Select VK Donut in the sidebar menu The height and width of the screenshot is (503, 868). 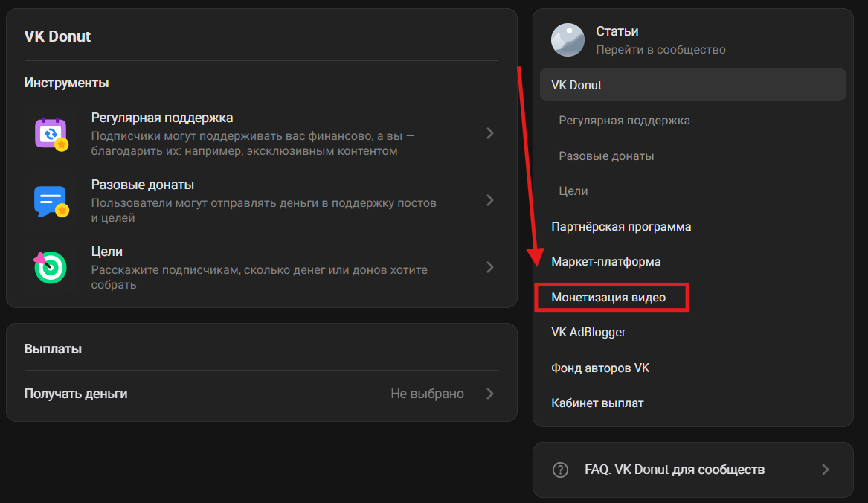pos(576,85)
